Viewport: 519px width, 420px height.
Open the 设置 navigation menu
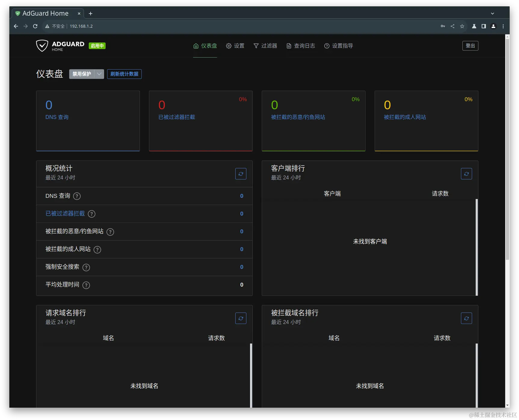coord(235,46)
